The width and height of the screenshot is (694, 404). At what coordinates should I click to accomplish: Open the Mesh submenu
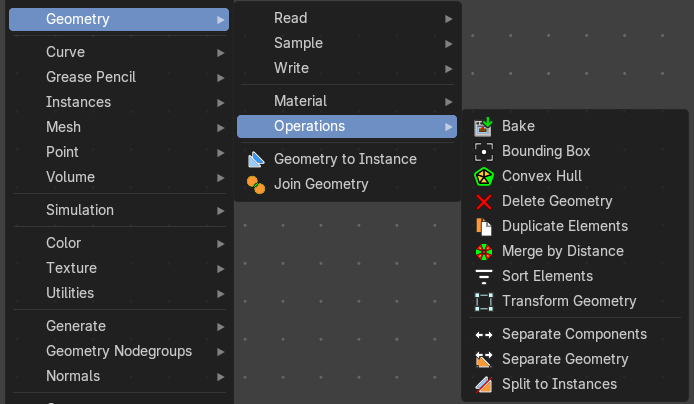coord(119,127)
